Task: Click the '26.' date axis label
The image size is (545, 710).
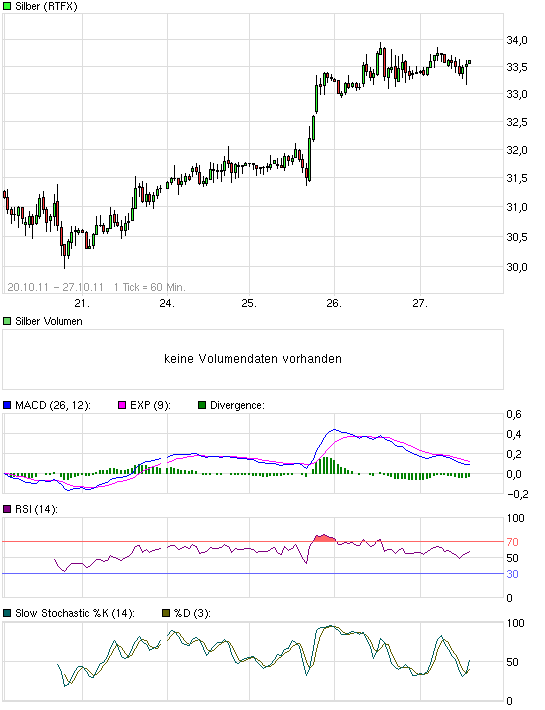Action: click(x=334, y=303)
